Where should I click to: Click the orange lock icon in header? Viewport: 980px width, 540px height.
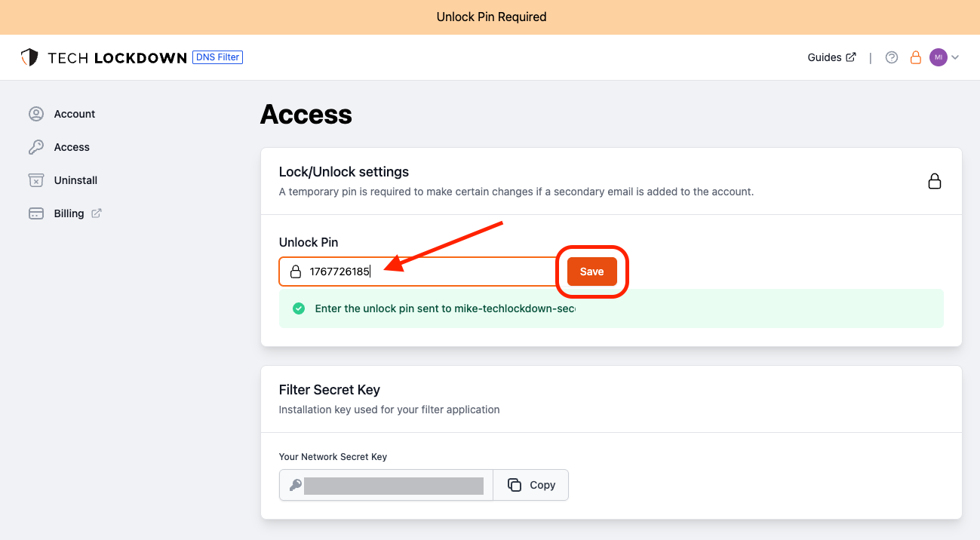(915, 57)
